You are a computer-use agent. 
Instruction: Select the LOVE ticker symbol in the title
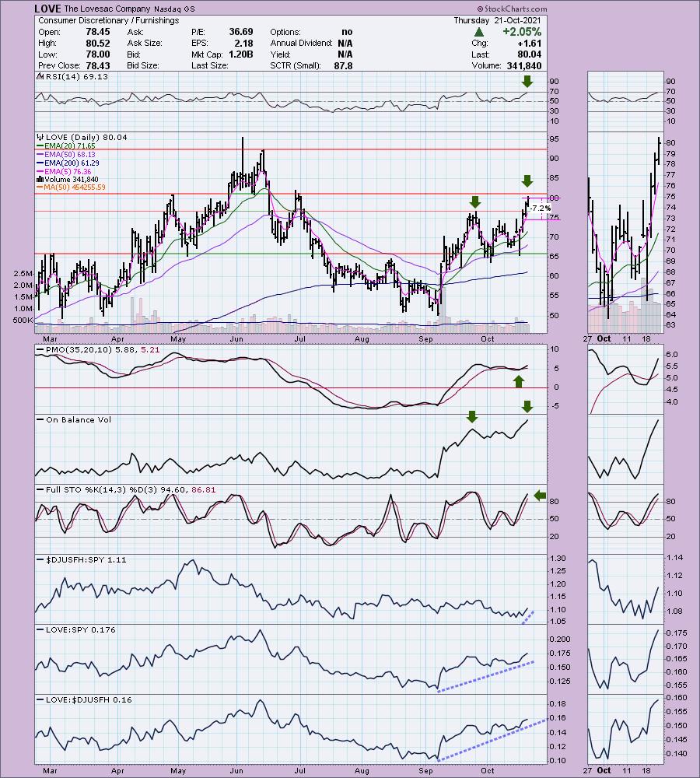tap(48, 9)
